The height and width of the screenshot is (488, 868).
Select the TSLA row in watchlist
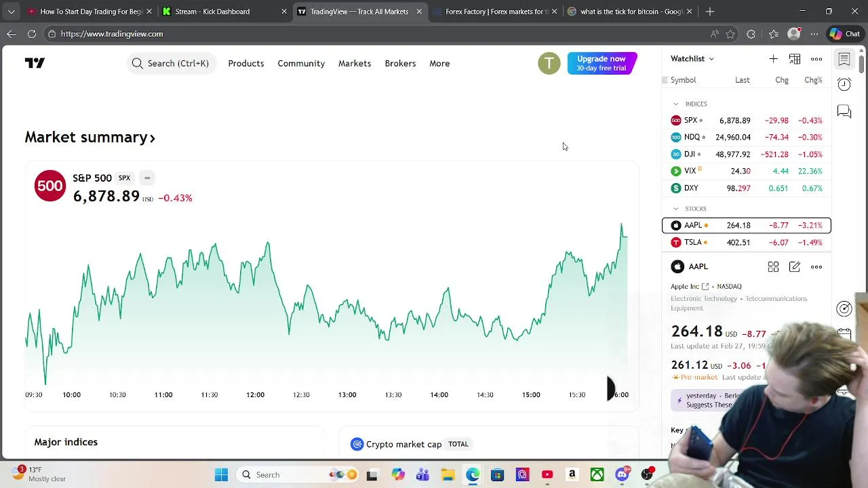[x=746, y=243]
